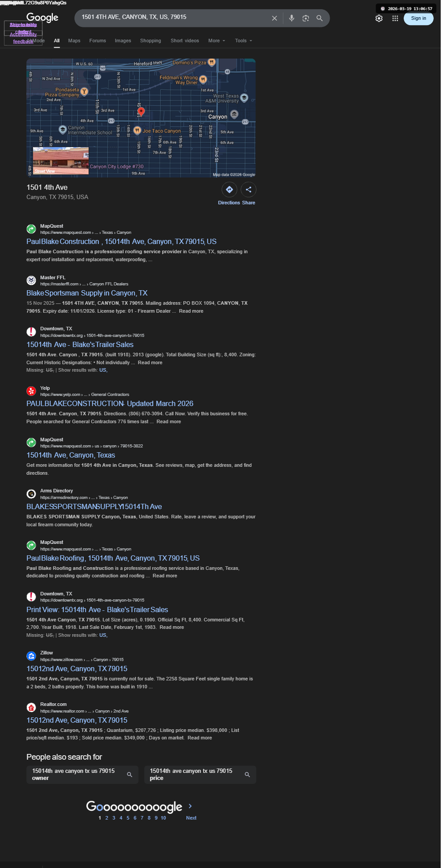The height and width of the screenshot is (868, 446).
Task: Open Google settings gear
Action: coord(379,18)
